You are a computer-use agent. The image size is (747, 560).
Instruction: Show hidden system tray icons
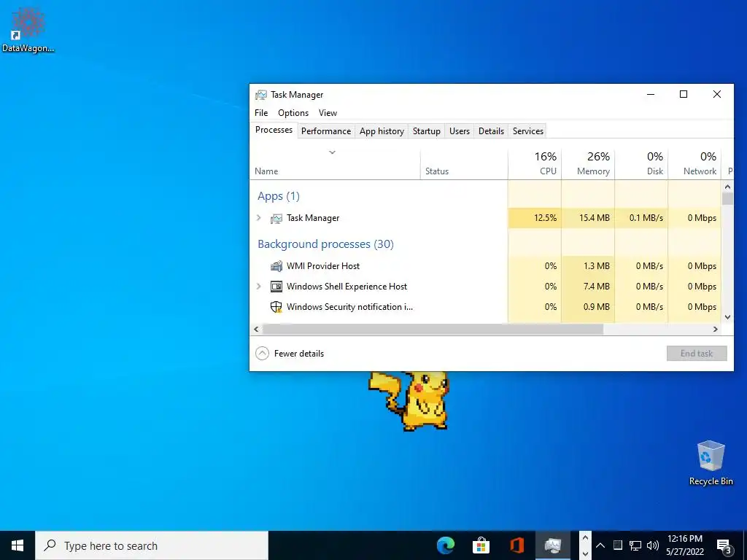pyautogui.click(x=600, y=545)
